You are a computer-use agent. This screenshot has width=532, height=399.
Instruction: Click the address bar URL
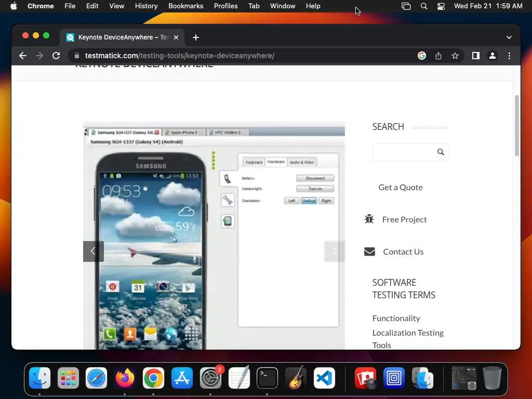click(179, 56)
